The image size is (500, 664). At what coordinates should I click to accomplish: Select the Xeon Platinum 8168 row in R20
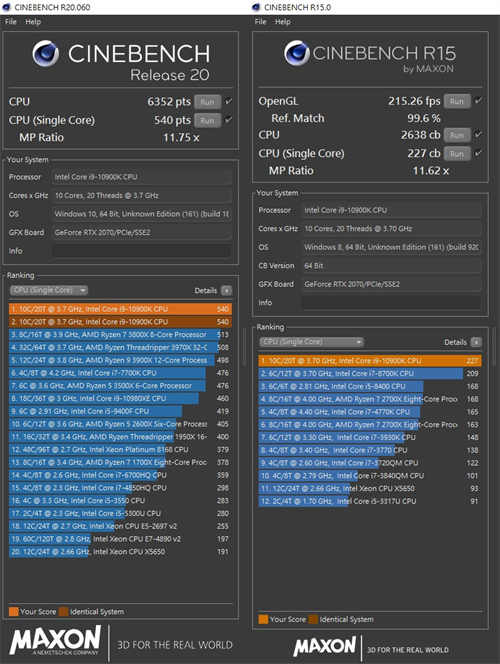pyautogui.click(x=120, y=450)
